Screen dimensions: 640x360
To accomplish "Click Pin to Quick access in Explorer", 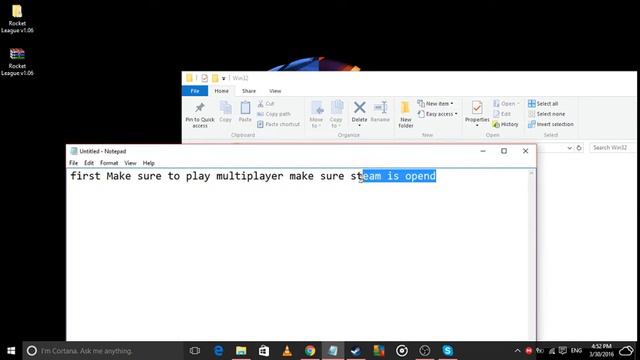I will 200,115.
